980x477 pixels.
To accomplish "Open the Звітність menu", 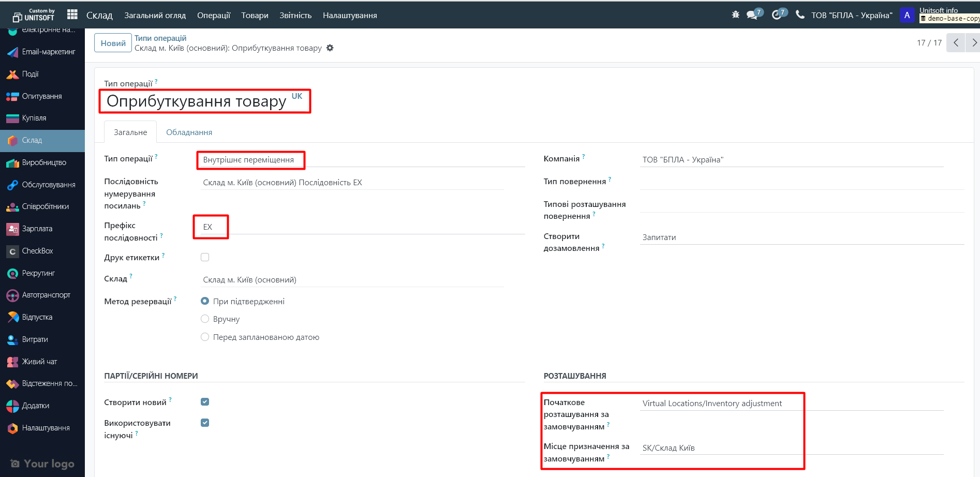I will tap(295, 16).
